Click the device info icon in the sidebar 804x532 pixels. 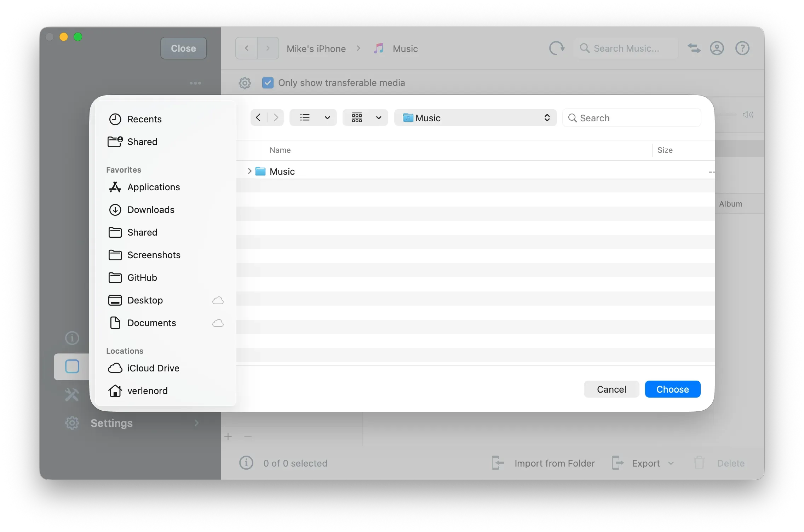click(72, 338)
